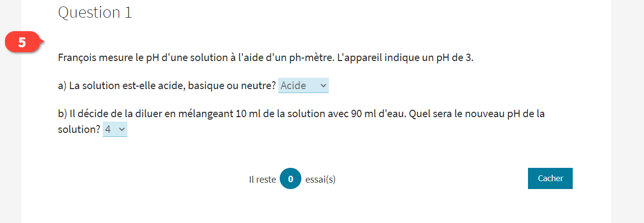Click the "Il reste" label
The height and width of the screenshot is (223, 644).
point(262,180)
